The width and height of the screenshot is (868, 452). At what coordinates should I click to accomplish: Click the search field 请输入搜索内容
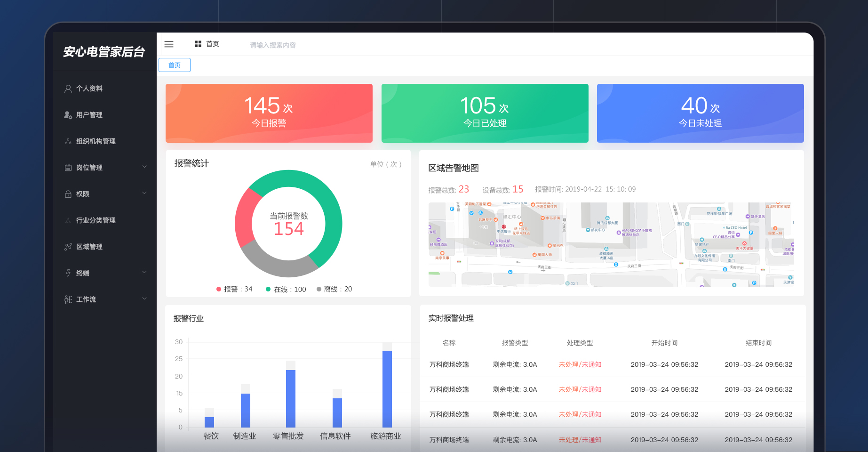click(x=273, y=45)
